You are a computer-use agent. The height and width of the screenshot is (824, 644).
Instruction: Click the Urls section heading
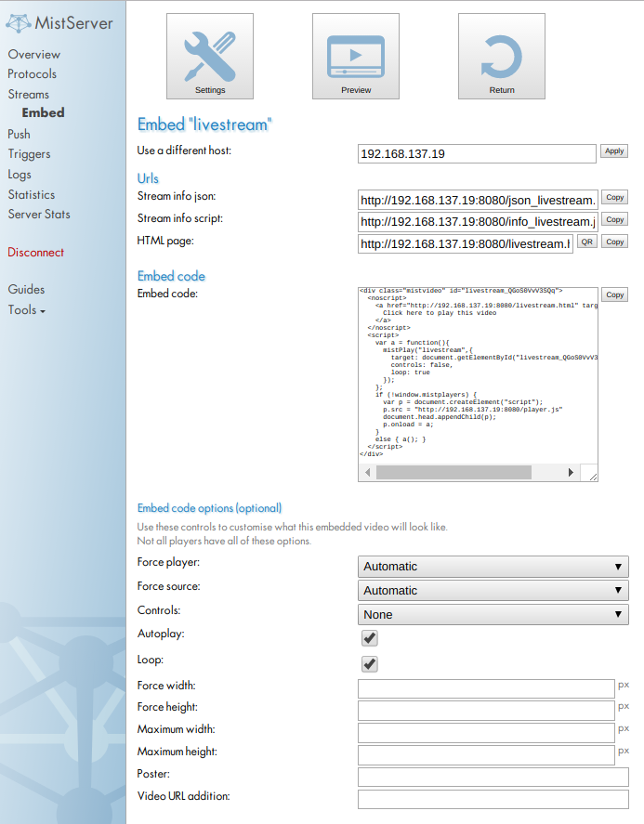pos(148,178)
